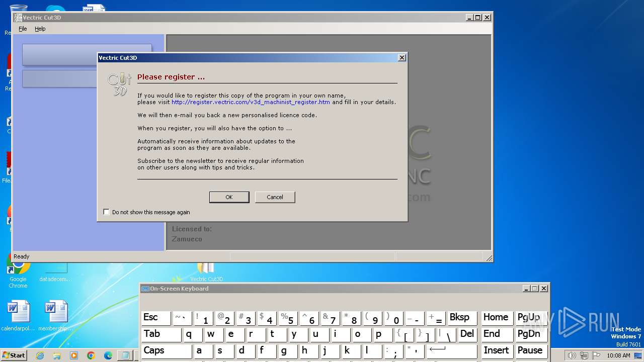Launch Chrome from the taskbar

pyautogui.click(x=91, y=355)
